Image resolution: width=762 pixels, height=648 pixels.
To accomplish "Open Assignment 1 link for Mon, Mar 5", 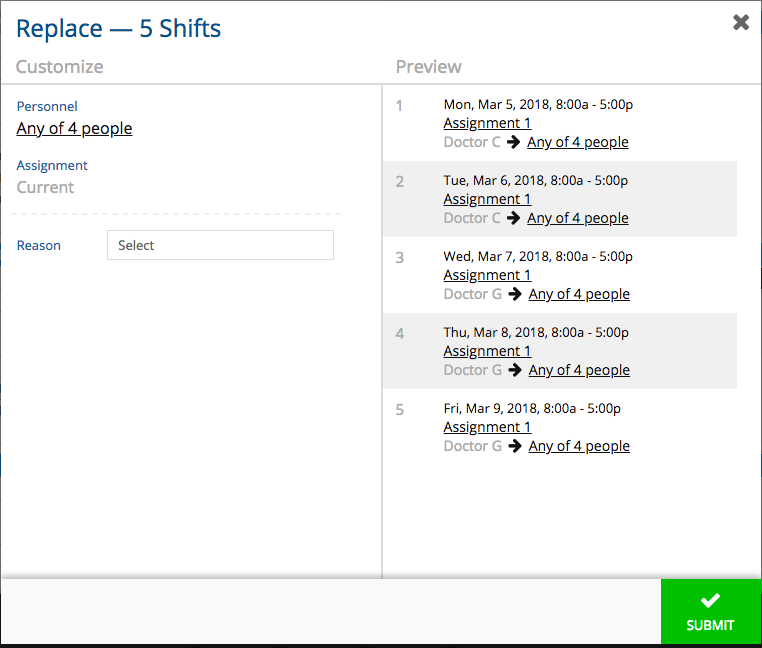I will tap(487, 123).
